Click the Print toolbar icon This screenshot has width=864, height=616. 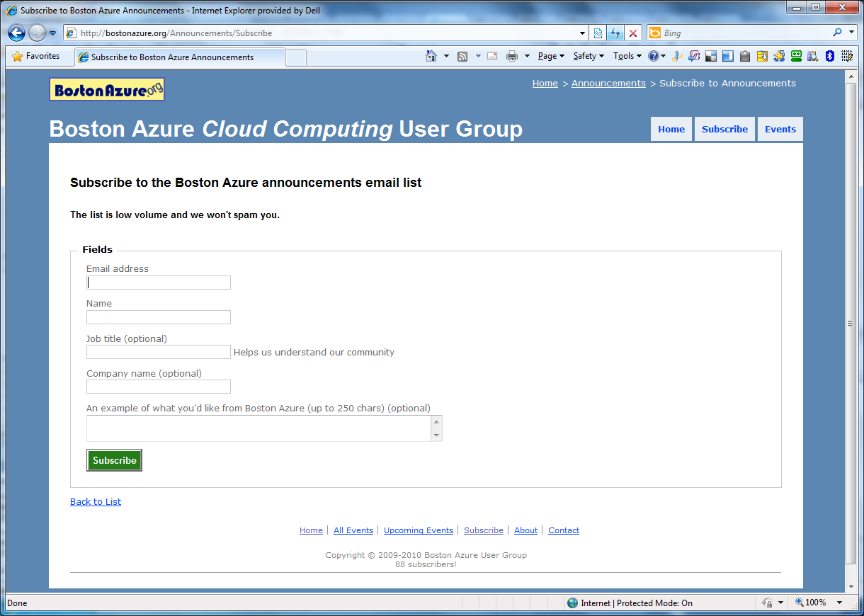[511, 56]
